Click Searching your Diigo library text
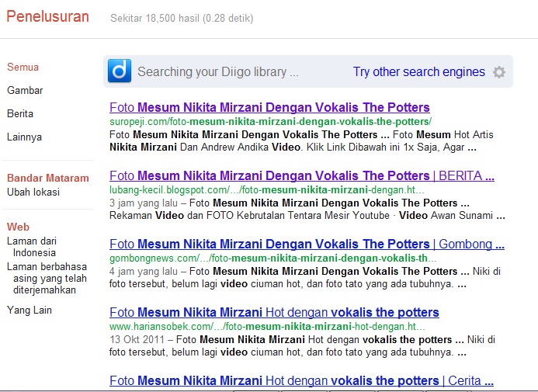The height and width of the screenshot is (392, 538). pyautogui.click(x=218, y=71)
